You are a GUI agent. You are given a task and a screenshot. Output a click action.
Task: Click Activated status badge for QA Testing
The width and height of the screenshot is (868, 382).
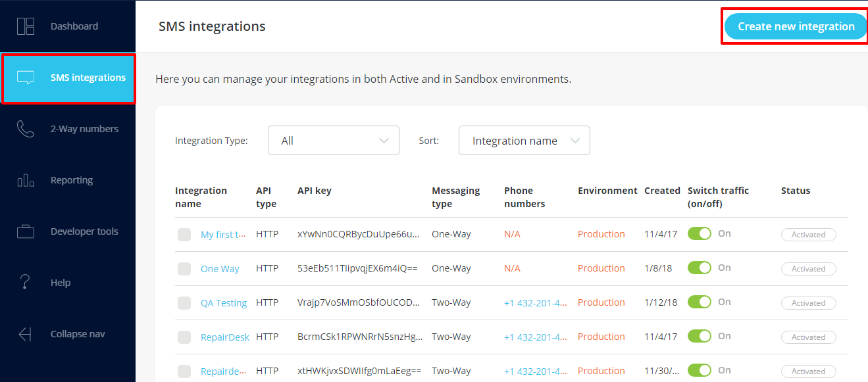tap(808, 303)
